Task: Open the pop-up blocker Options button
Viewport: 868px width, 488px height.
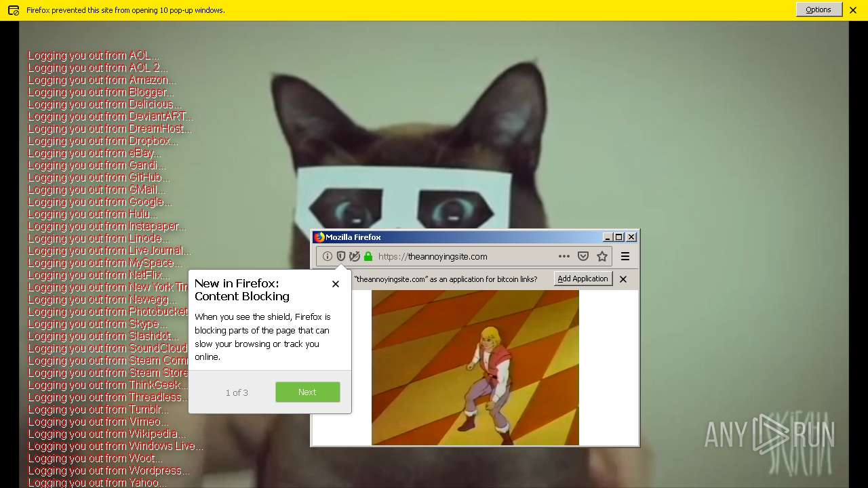Action: (818, 9)
